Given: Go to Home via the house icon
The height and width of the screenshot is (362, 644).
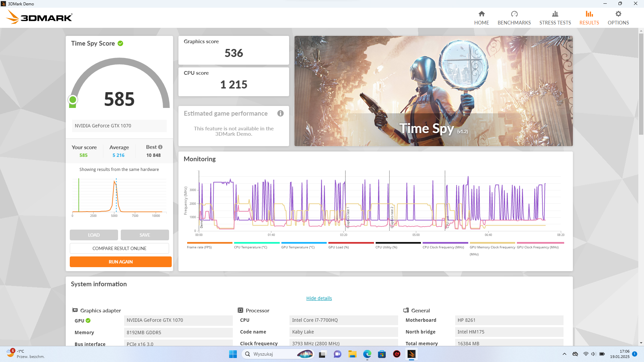Looking at the screenshot, I should click(x=481, y=14).
